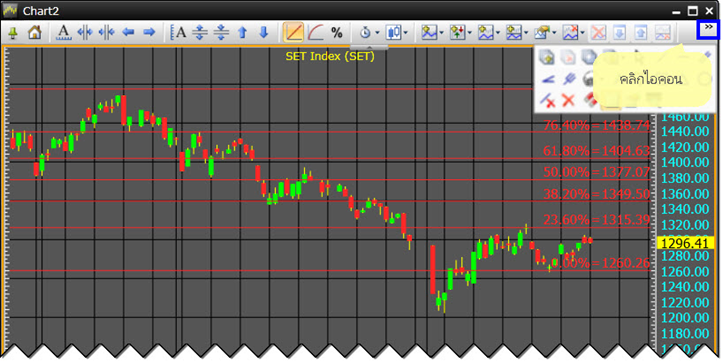Click the Home icon in the toolbar
Image resolution: width=723 pixels, height=363 pixels.
click(35, 33)
